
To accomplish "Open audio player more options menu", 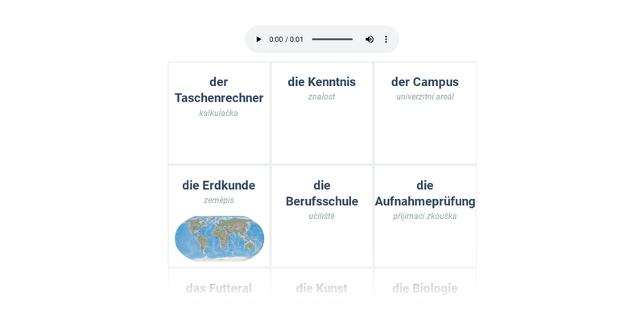I will point(386,39).
